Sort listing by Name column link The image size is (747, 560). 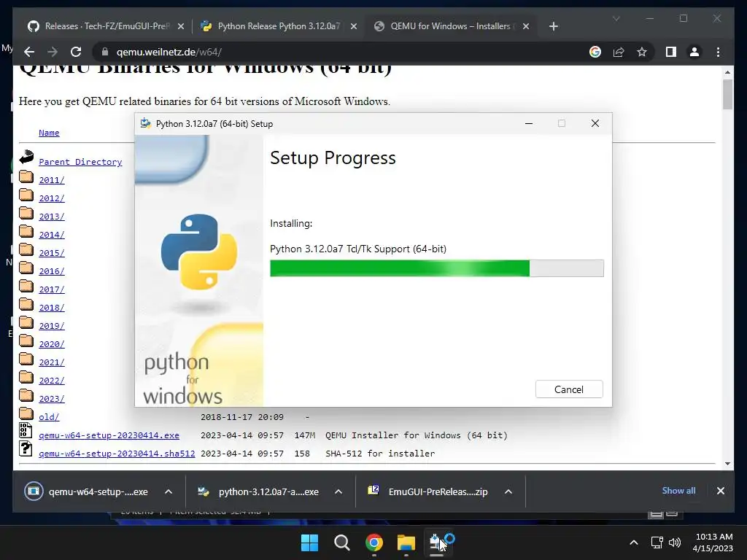coord(49,133)
